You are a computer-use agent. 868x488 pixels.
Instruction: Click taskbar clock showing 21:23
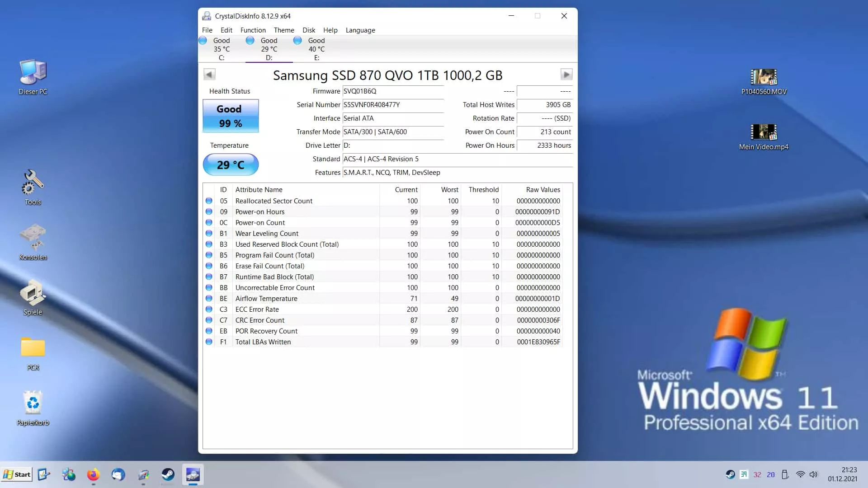(843, 474)
